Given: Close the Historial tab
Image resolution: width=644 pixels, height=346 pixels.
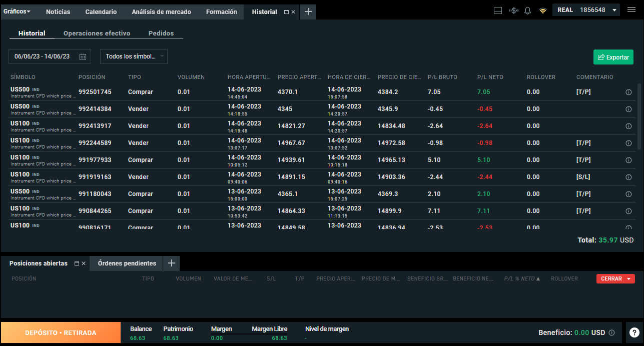Looking at the screenshot, I should pyautogui.click(x=293, y=12).
